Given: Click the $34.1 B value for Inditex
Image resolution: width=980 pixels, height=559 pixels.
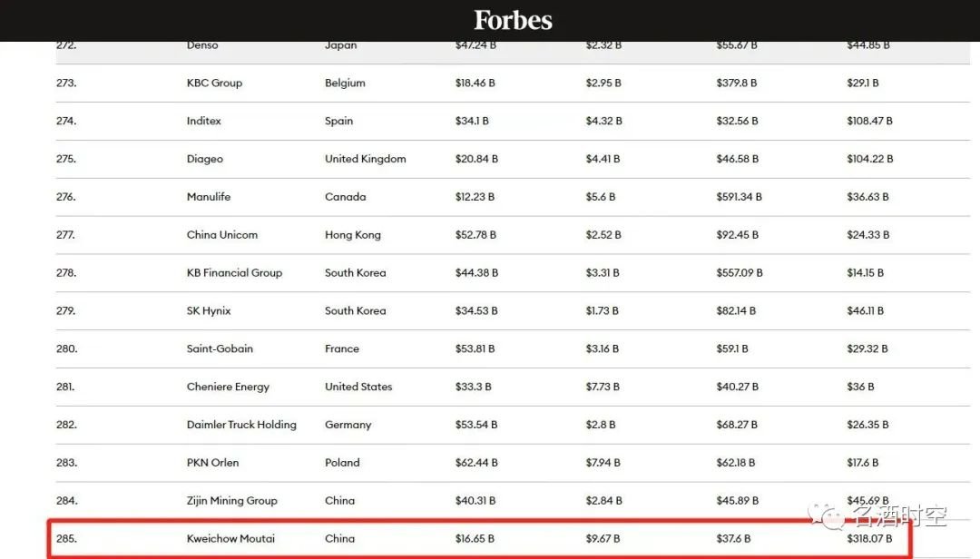Looking at the screenshot, I should pos(472,121).
